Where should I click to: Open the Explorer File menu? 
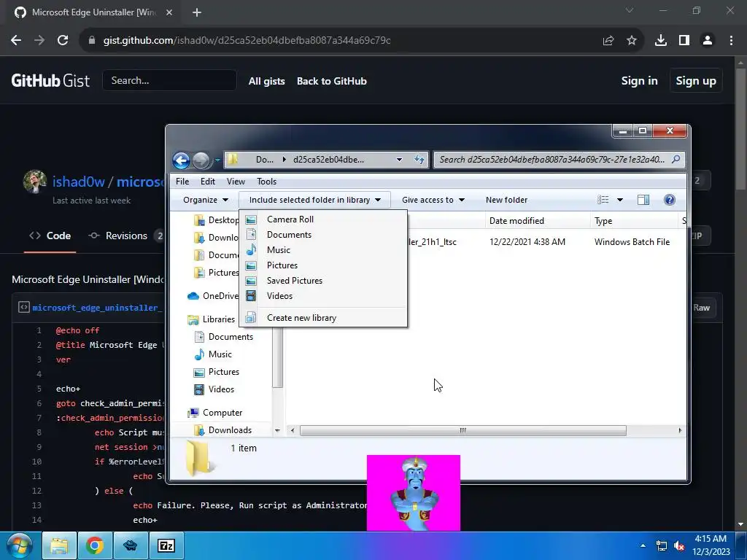tap(182, 182)
